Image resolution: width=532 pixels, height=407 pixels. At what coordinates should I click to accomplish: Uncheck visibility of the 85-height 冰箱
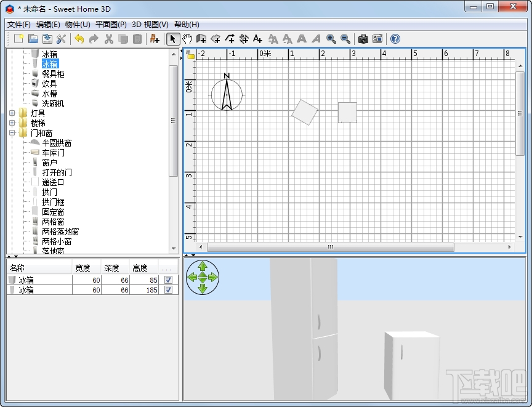point(168,280)
